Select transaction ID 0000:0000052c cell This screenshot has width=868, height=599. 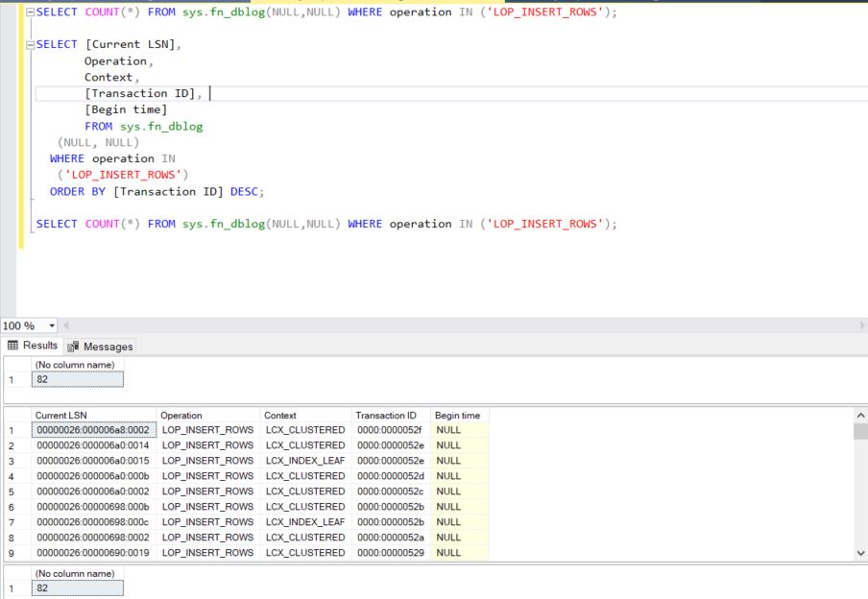pos(392,491)
